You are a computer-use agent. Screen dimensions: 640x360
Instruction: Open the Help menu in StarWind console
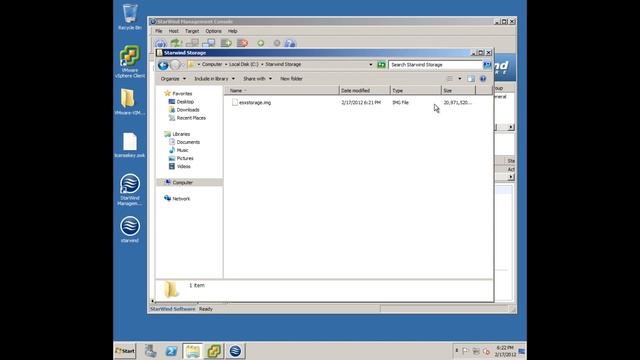(232, 31)
